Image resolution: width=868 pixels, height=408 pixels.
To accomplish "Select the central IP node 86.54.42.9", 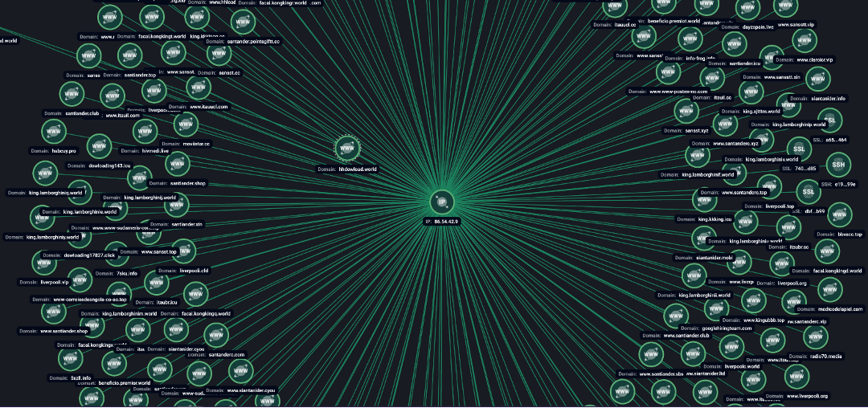I will click(x=441, y=202).
